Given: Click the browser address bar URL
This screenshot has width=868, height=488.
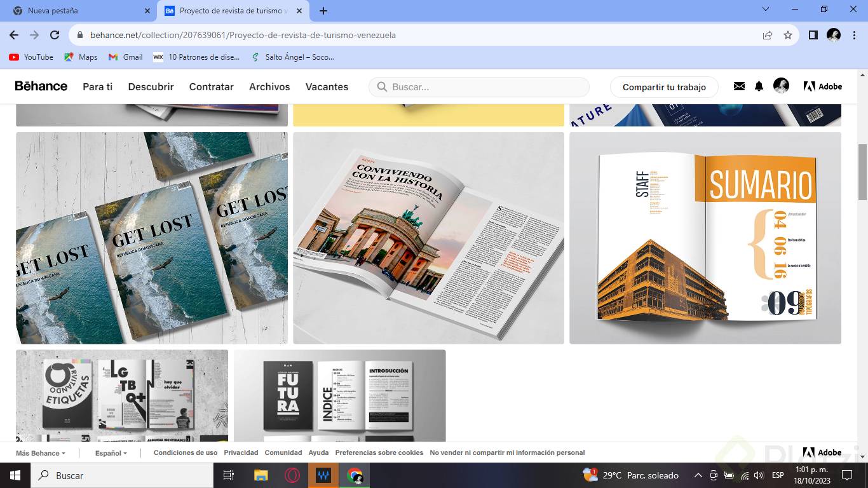Looking at the screenshot, I should coord(243,36).
